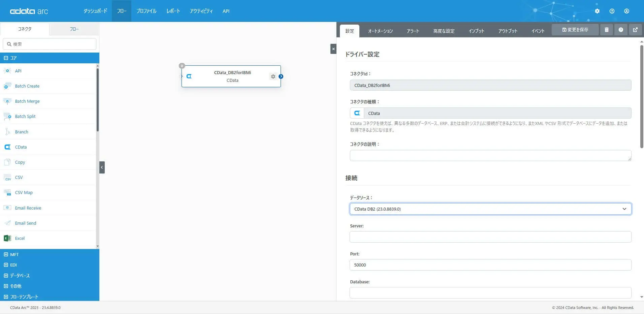This screenshot has width=644, height=314.
Task: Open gear on CData_DB2forIBMi node
Action: point(273,76)
